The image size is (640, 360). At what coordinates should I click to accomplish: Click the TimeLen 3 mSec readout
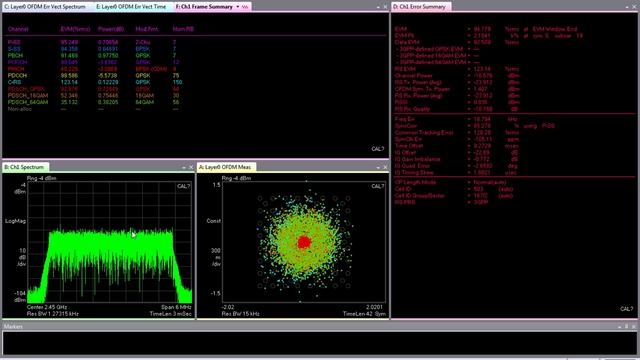click(171, 314)
